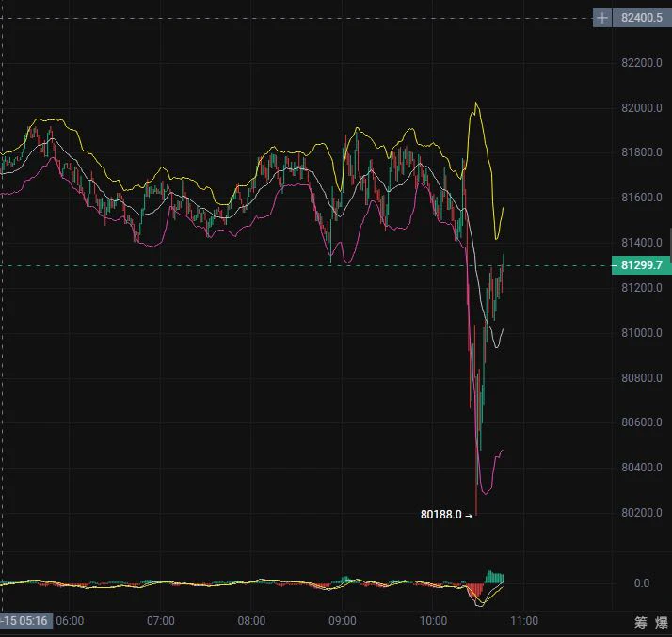Screen dimensions: 672x637
Task: Click the 80400.0 price axis label
Action: [x=642, y=468]
